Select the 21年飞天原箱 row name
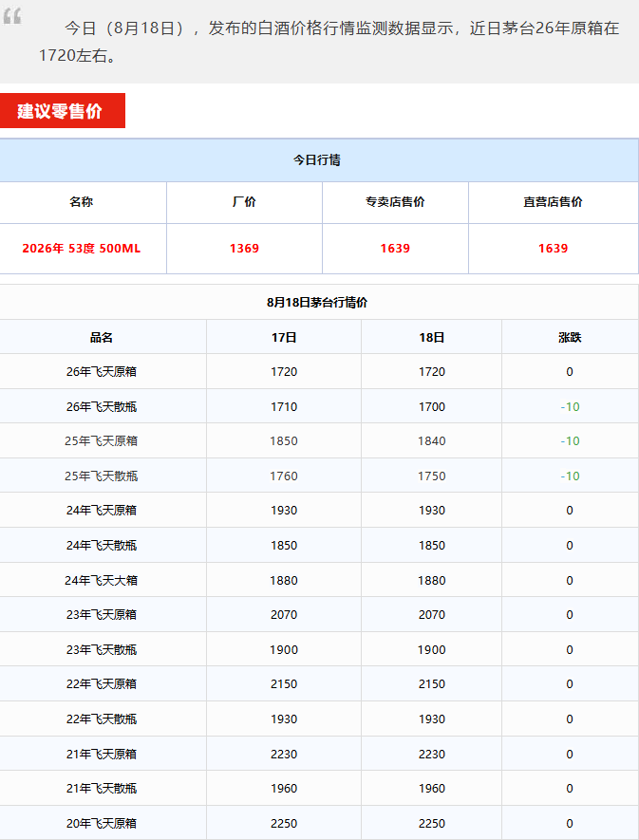The image size is (639, 840). pos(102,755)
